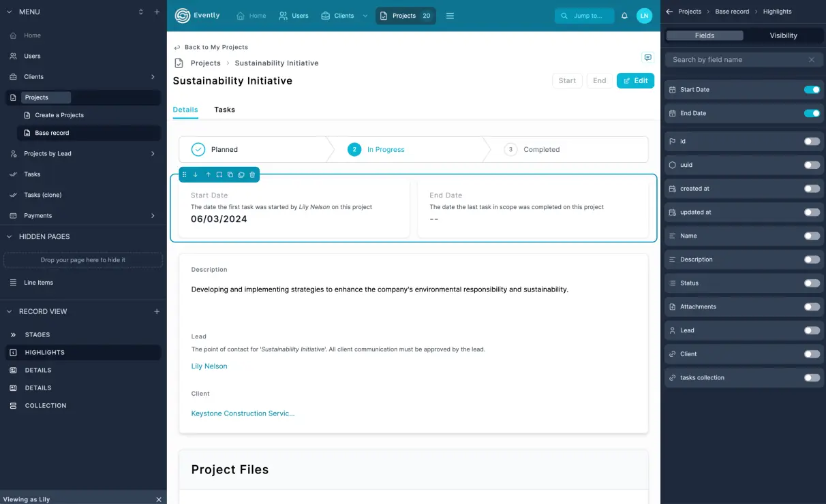This screenshot has width=826, height=504.
Task: Move the highlights block down
Action: [x=195, y=175]
